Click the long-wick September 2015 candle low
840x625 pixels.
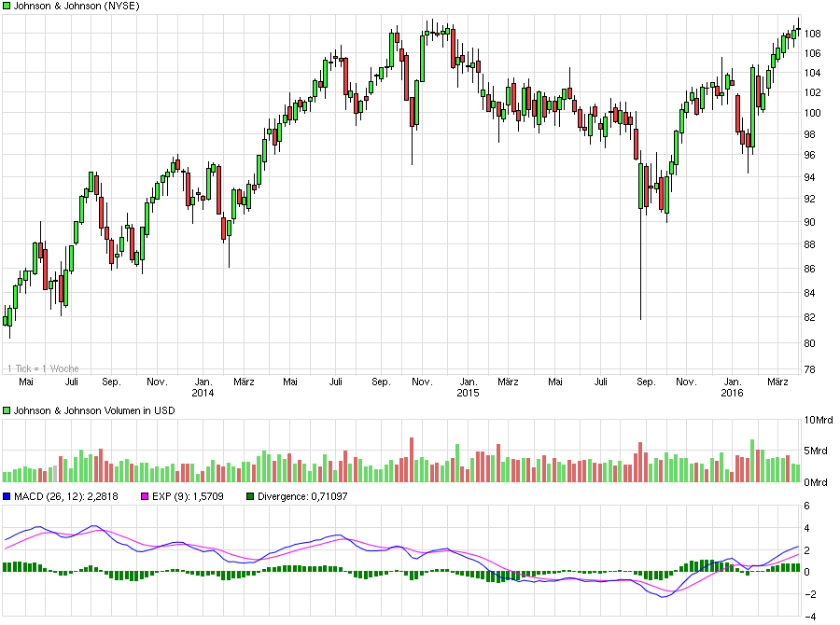(640, 316)
